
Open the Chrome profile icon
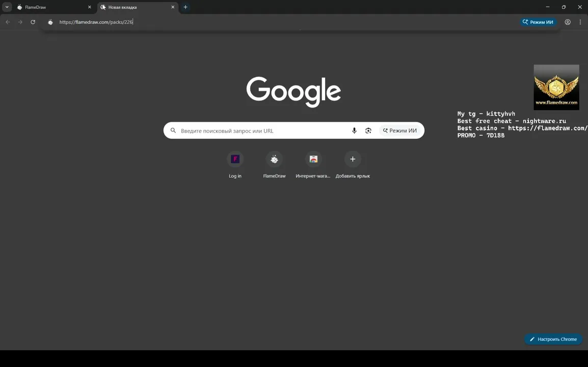point(568,22)
